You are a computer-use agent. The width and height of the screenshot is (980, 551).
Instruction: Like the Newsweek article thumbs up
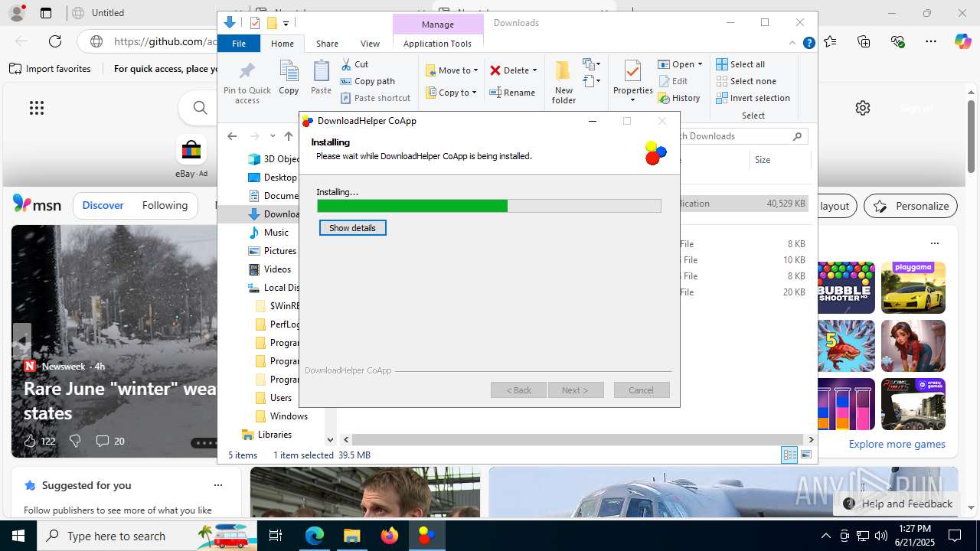(x=30, y=441)
